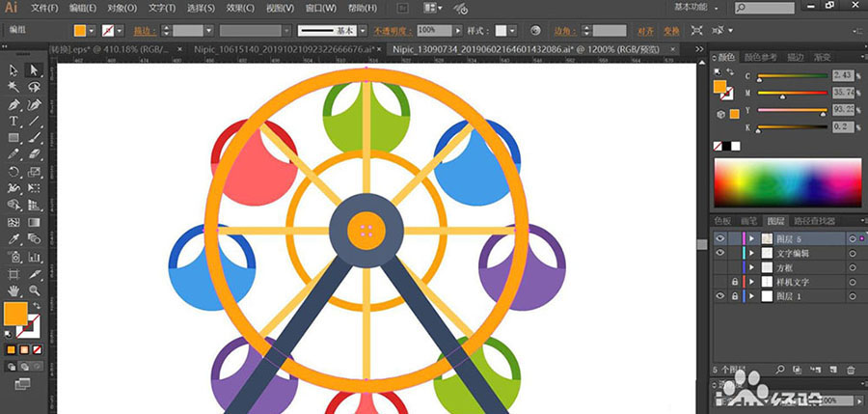This screenshot has height=414, width=868.
Task: Select the Pen tool
Action: click(x=14, y=105)
